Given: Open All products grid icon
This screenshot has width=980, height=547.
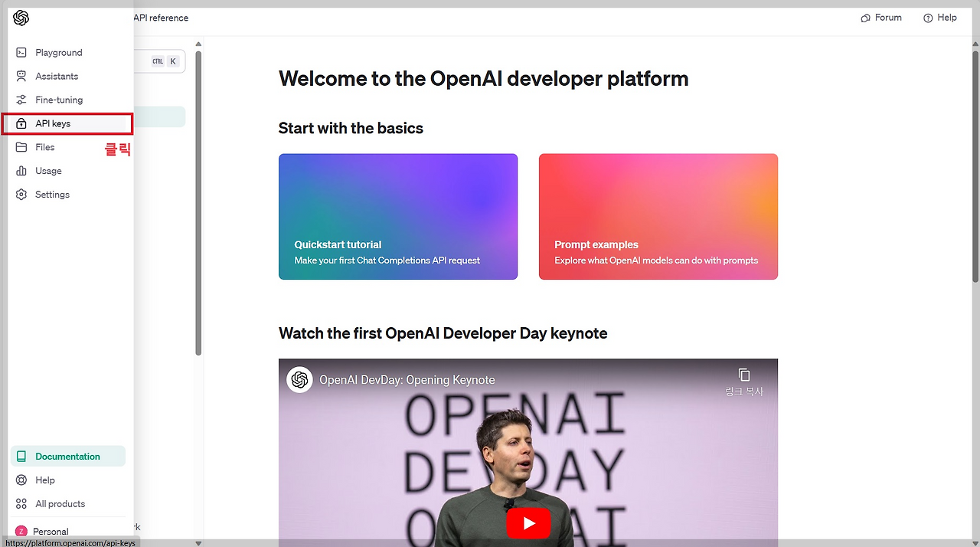Looking at the screenshot, I should pyautogui.click(x=21, y=504).
